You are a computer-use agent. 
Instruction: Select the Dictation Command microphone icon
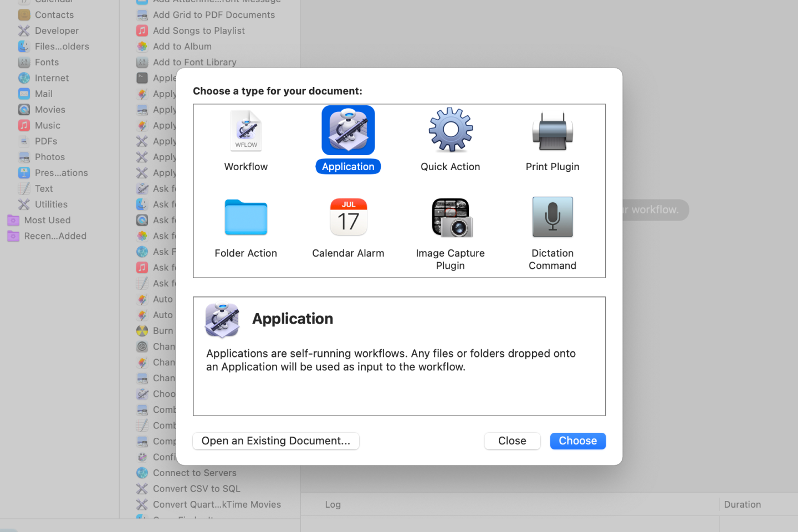pos(552,217)
